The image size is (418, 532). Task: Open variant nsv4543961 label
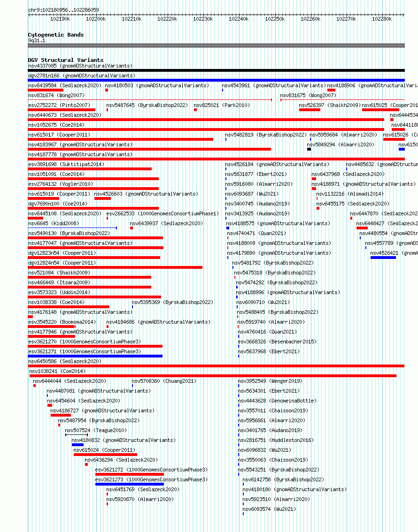click(274, 85)
